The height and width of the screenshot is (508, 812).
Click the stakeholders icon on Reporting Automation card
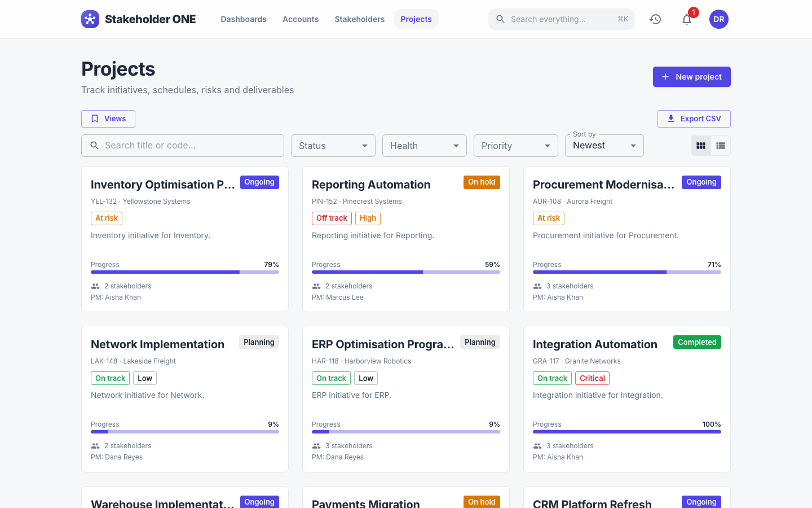point(316,286)
